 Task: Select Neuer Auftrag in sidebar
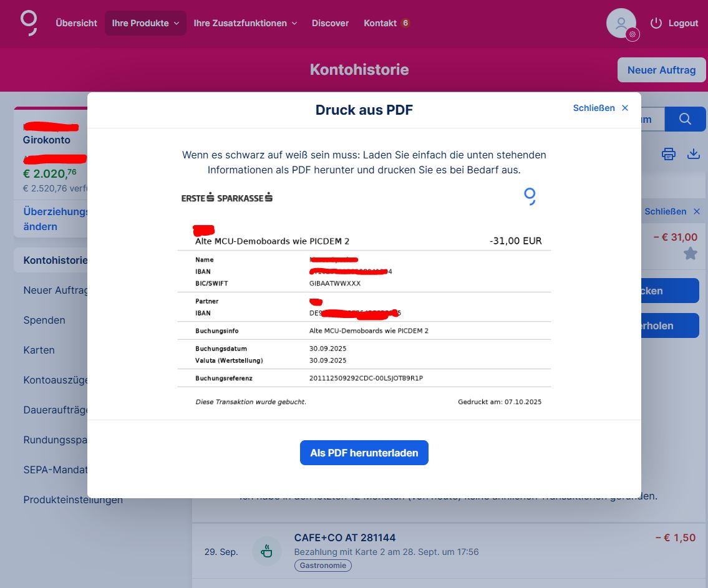coord(55,290)
